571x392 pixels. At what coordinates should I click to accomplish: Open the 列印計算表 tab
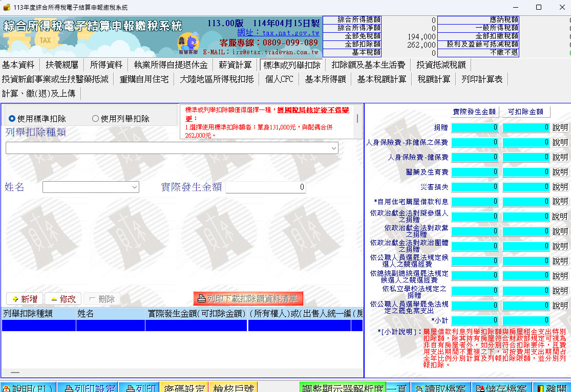[482, 79]
